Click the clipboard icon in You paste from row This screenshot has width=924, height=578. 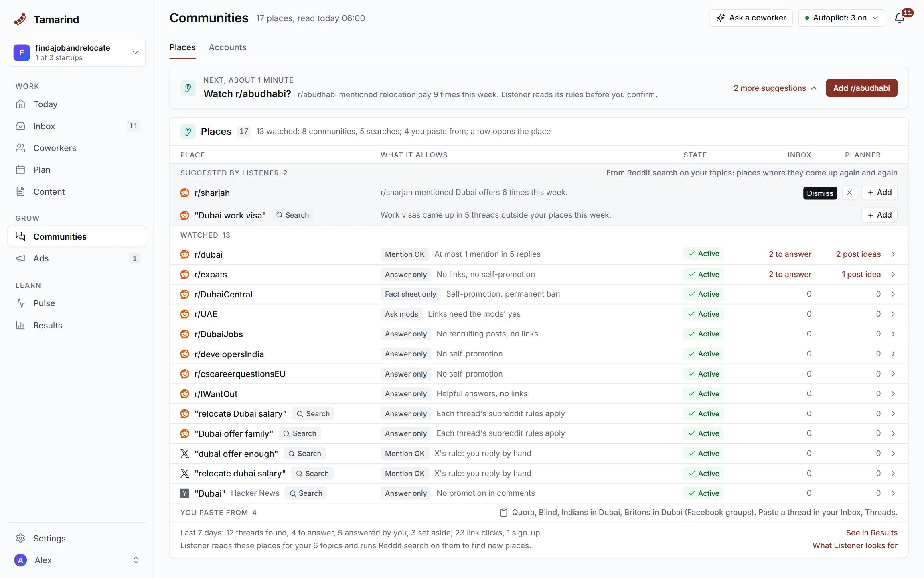(504, 513)
